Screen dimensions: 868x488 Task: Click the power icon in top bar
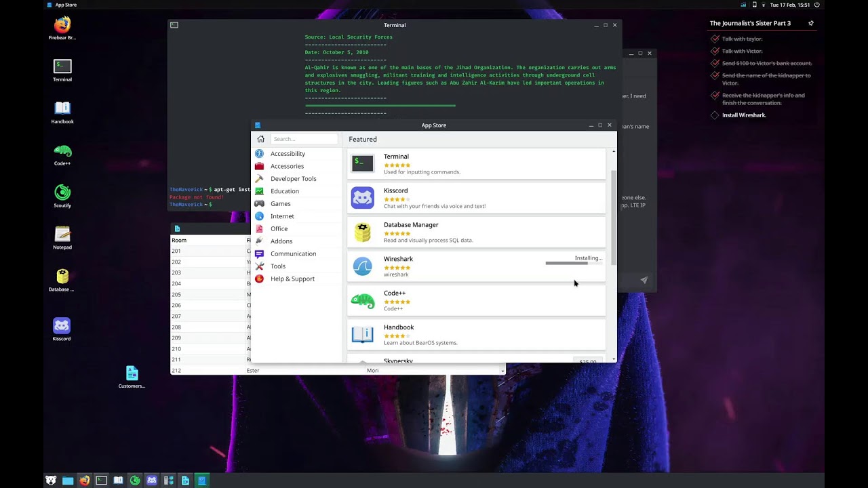817,5
